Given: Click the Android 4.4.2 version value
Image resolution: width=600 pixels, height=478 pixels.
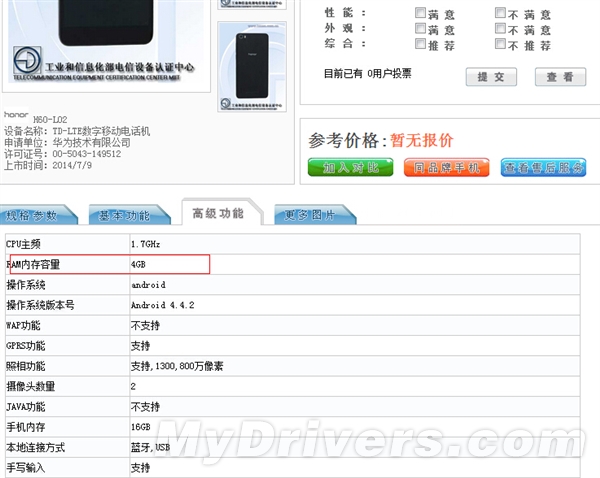Looking at the screenshot, I should tap(163, 305).
